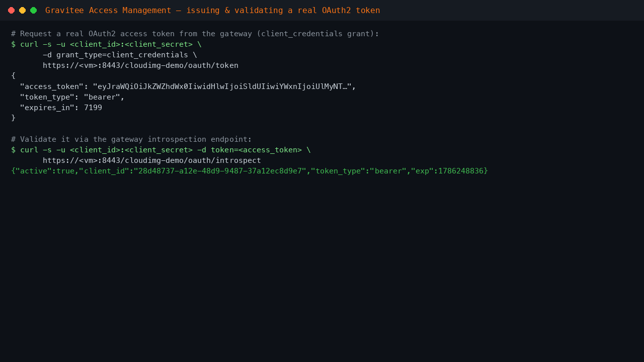Click the access_token value line

(x=188, y=86)
